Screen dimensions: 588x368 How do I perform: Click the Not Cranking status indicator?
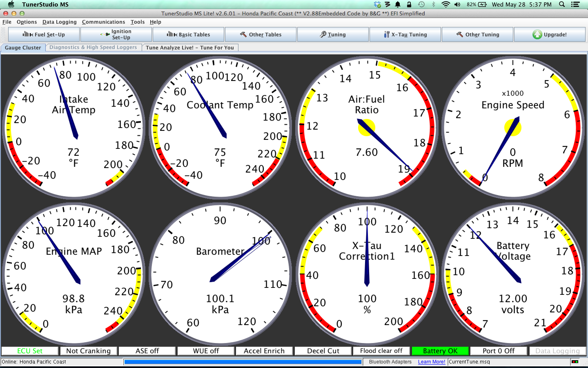(88, 351)
